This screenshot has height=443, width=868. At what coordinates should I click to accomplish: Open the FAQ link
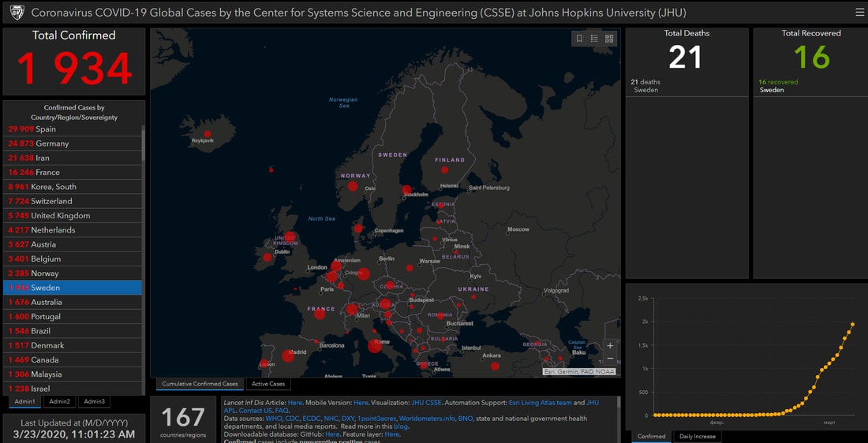[x=282, y=411]
